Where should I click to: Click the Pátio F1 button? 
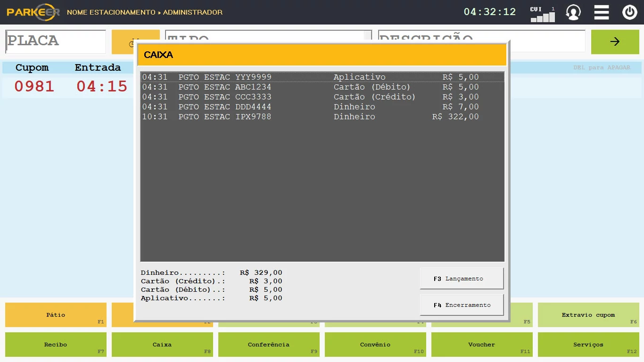pyautogui.click(x=56, y=315)
